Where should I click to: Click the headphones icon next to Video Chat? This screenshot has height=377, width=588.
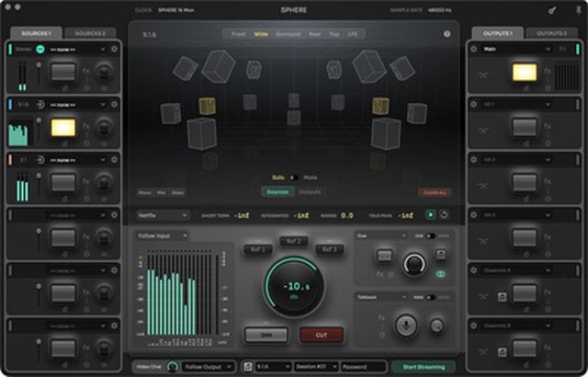pyautogui.click(x=173, y=366)
